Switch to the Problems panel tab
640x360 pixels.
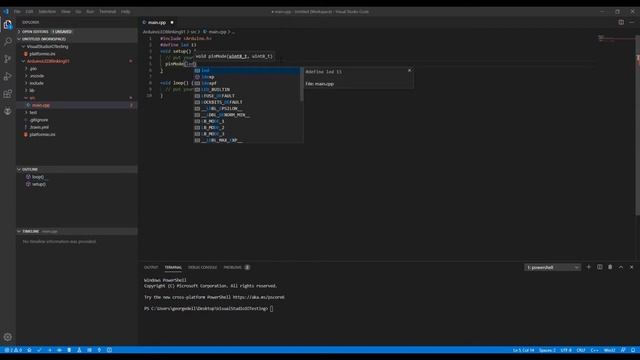point(237,267)
